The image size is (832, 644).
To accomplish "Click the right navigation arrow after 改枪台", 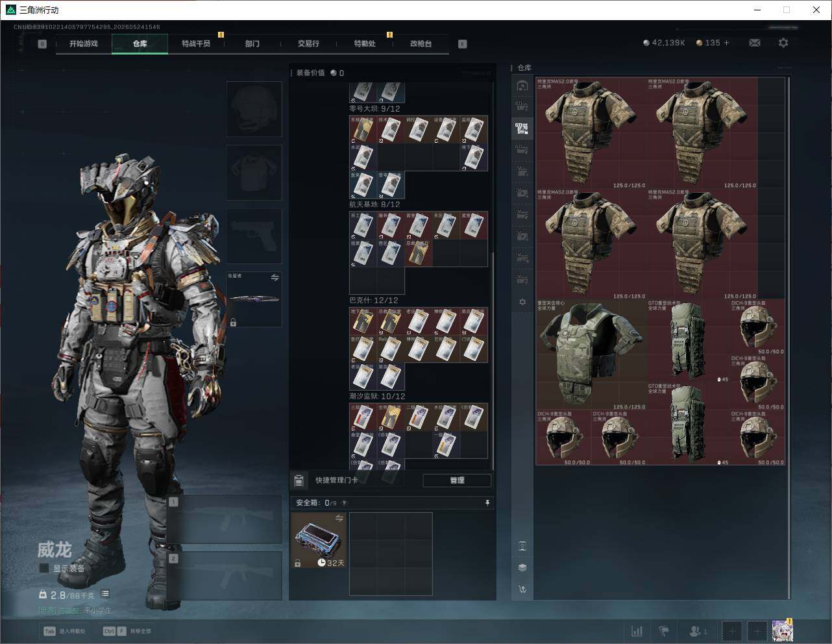I will tap(462, 44).
